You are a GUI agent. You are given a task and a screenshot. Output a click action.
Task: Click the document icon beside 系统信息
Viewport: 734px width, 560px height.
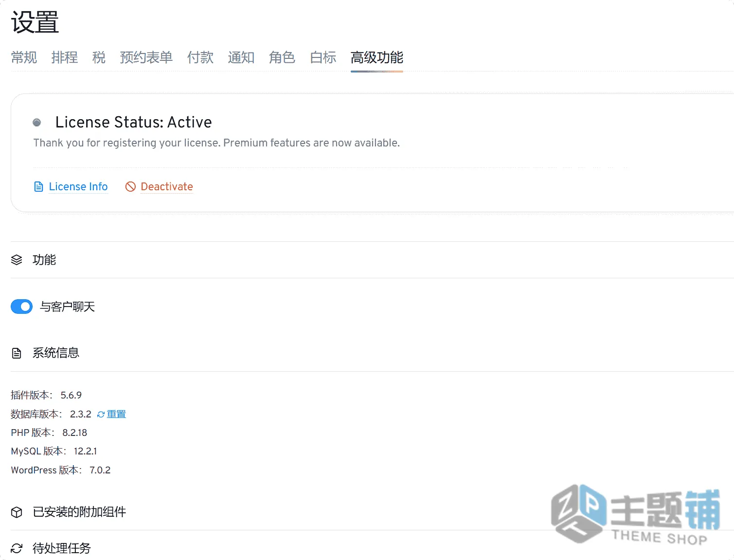[x=17, y=353]
